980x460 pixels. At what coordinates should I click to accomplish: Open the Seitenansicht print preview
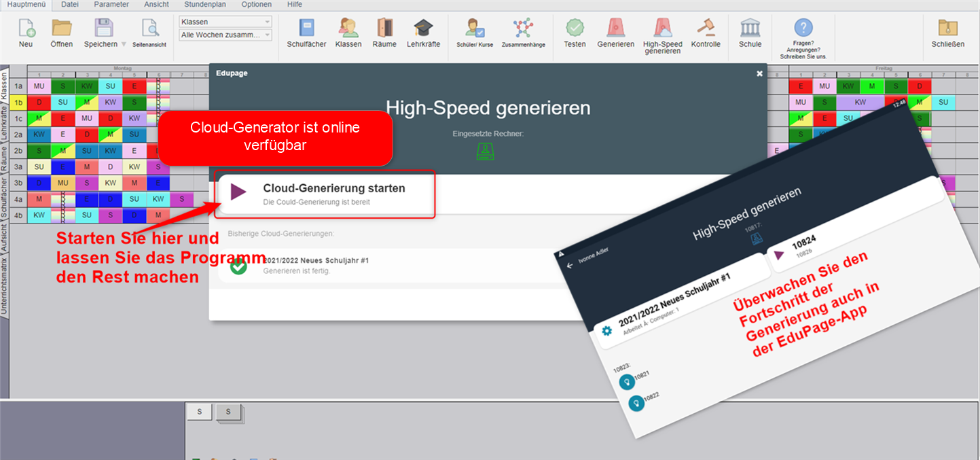tap(149, 33)
